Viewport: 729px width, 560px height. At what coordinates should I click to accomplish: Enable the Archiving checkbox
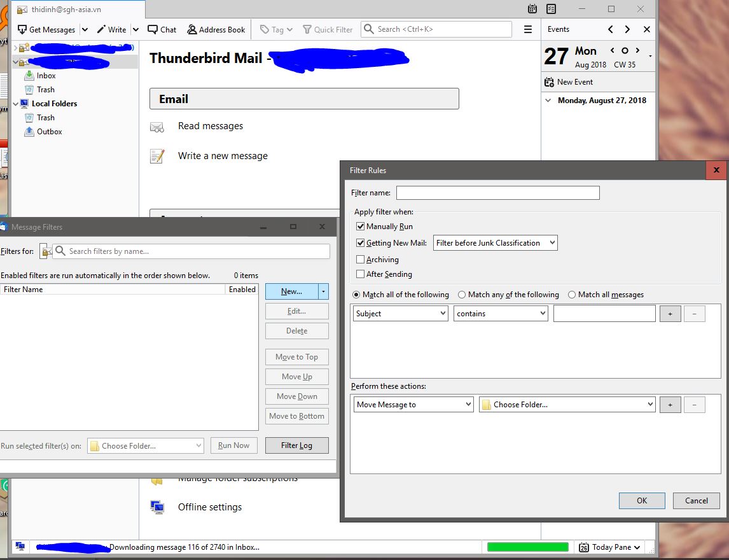360,260
